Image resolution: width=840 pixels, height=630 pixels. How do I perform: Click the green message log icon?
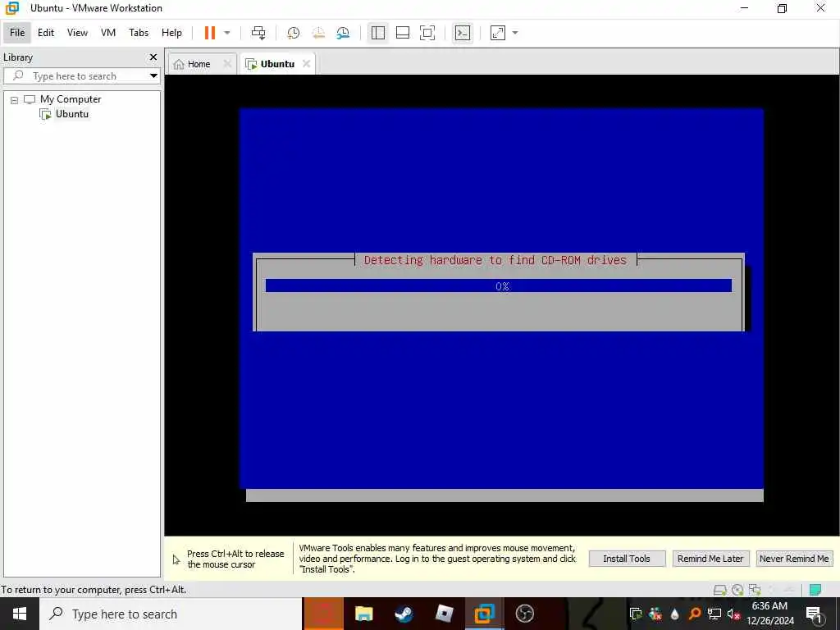click(x=815, y=590)
